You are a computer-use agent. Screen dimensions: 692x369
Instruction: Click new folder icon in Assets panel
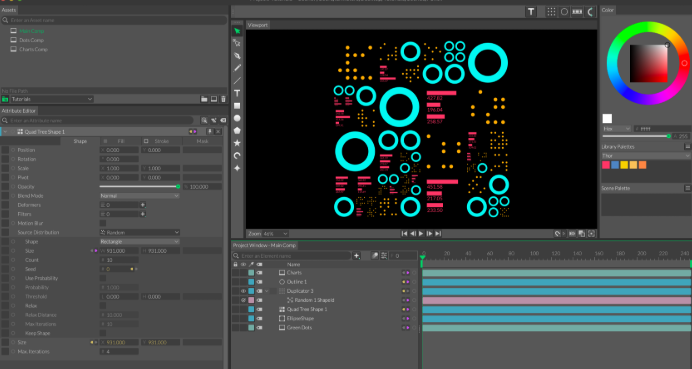click(x=204, y=99)
